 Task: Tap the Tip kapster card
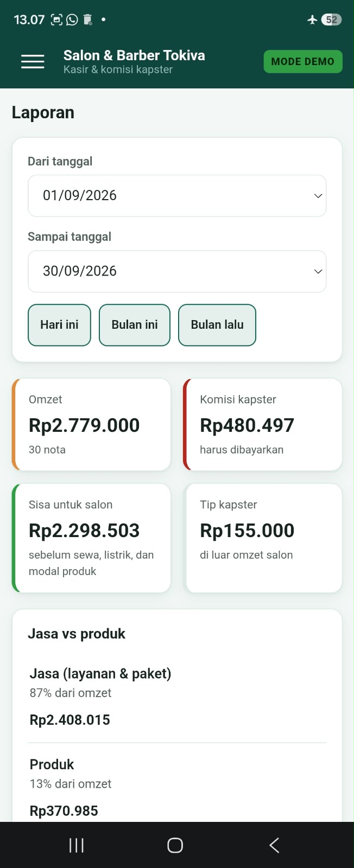[x=263, y=538]
